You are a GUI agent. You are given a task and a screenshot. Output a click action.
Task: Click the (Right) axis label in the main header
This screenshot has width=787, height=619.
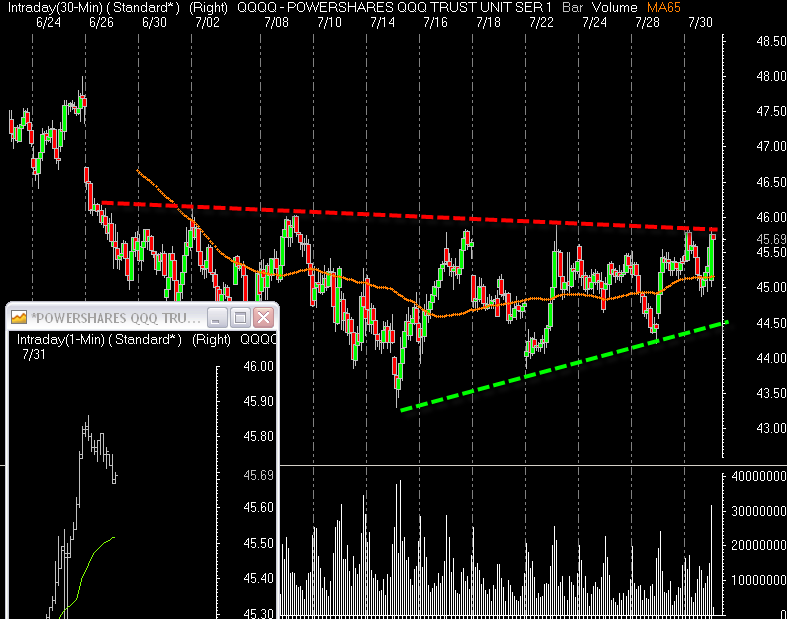tap(208, 8)
